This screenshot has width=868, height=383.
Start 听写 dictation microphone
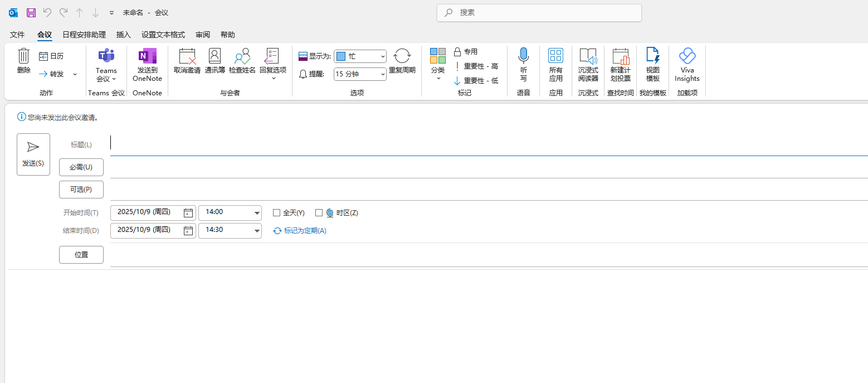point(523,56)
